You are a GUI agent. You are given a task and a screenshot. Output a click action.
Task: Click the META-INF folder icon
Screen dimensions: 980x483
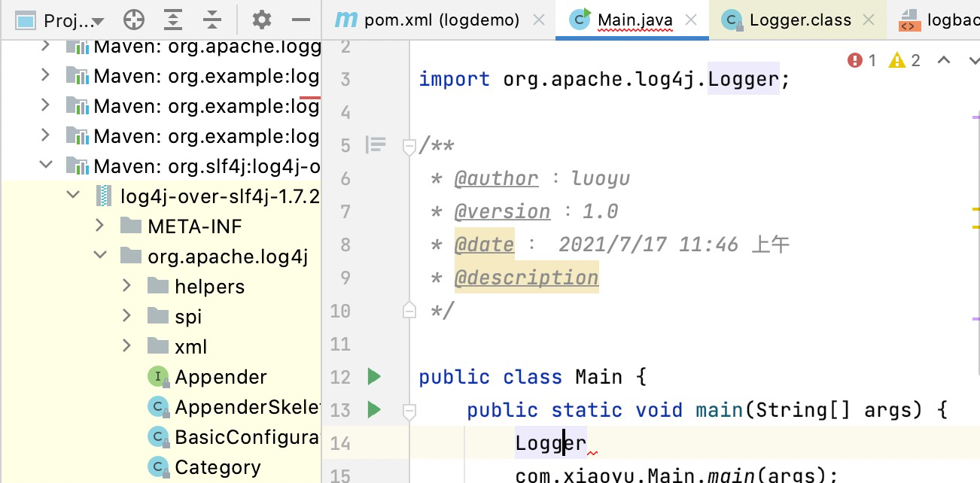[x=131, y=225]
